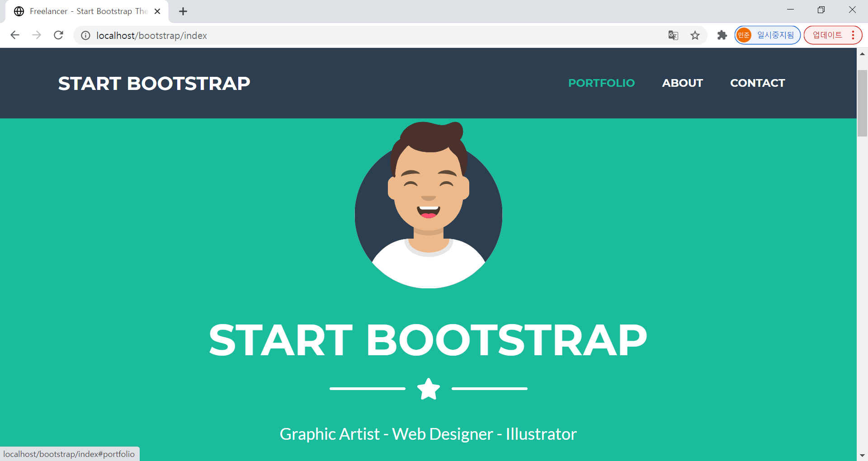Click the Graphic Artist subtitle text
The height and width of the screenshot is (461, 868).
pyautogui.click(x=428, y=434)
